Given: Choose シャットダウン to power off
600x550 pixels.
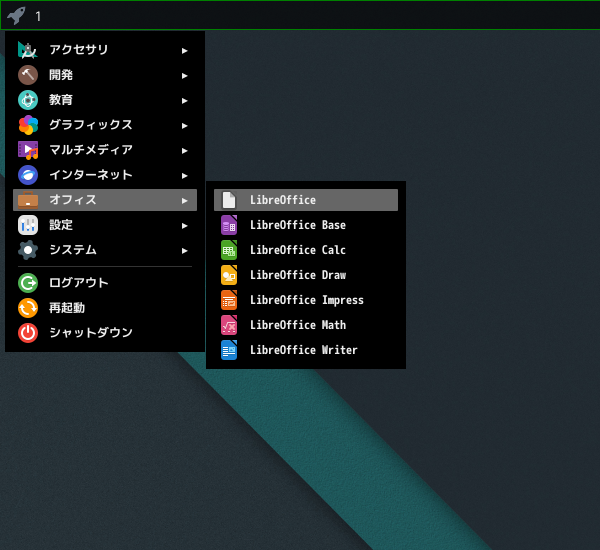Looking at the screenshot, I should [105, 333].
